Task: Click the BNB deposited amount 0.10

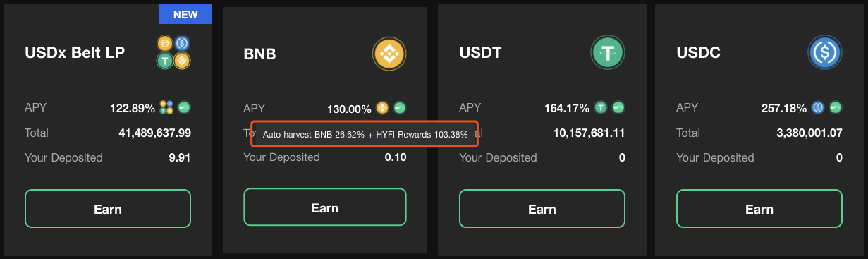Action: (x=396, y=157)
